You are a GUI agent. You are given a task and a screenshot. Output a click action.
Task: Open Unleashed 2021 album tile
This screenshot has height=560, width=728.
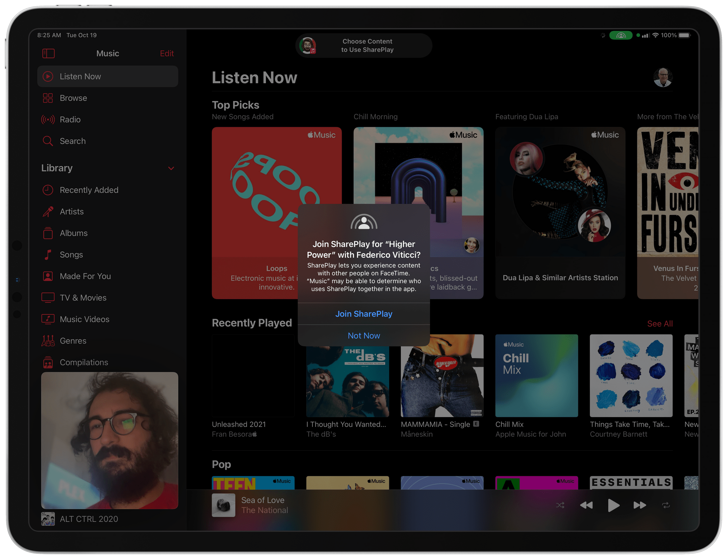pyautogui.click(x=253, y=376)
